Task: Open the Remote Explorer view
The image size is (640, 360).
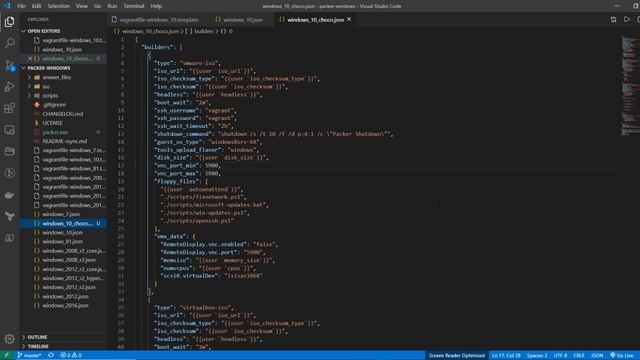Action: pyautogui.click(x=9, y=130)
